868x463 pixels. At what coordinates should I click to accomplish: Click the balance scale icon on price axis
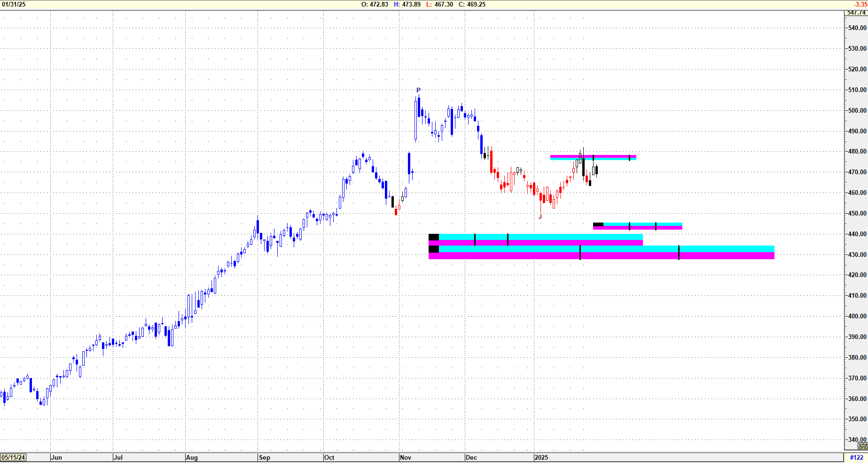click(863, 446)
